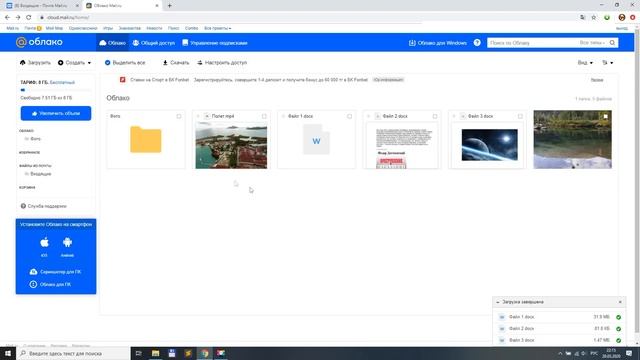This screenshot has height=360, width=640.
Task: Open the Все типы search filter dropdown
Action: pyautogui.click(x=592, y=42)
